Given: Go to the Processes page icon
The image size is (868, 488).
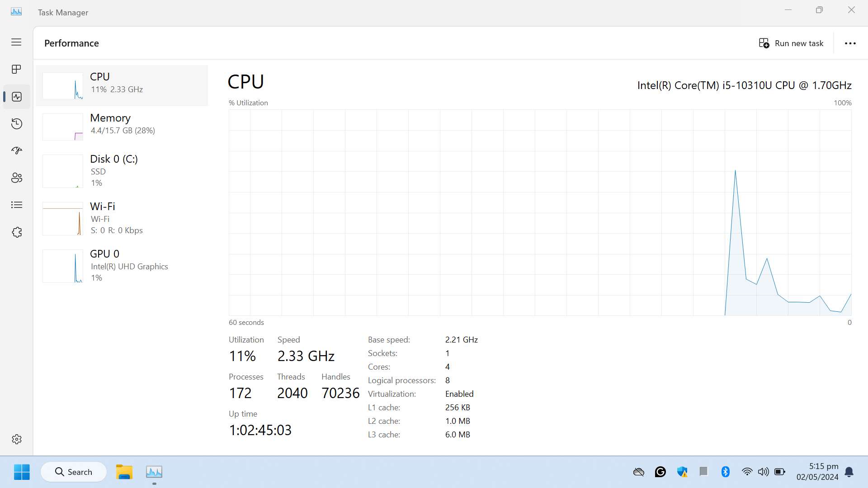Looking at the screenshot, I should [16, 69].
